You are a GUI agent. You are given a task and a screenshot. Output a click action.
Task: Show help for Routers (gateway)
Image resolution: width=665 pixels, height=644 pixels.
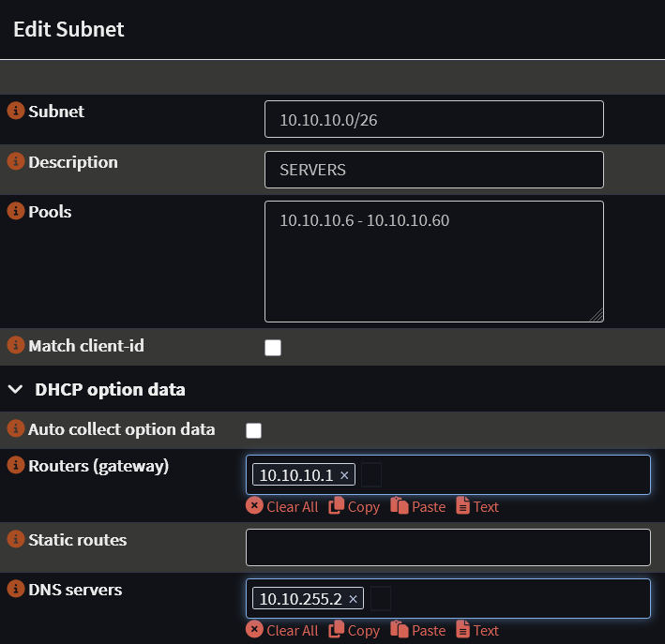(16, 465)
